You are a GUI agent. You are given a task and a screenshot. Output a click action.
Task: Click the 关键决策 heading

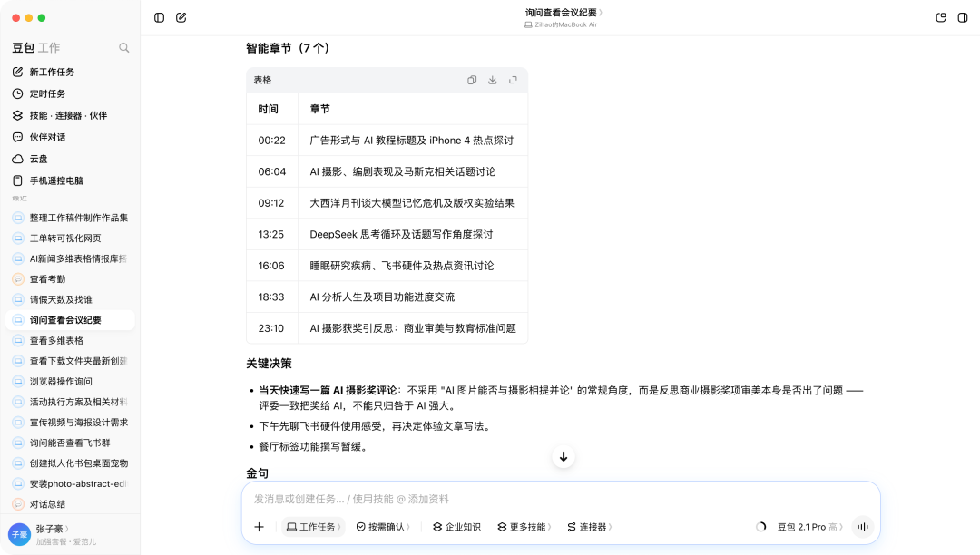[x=269, y=364]
